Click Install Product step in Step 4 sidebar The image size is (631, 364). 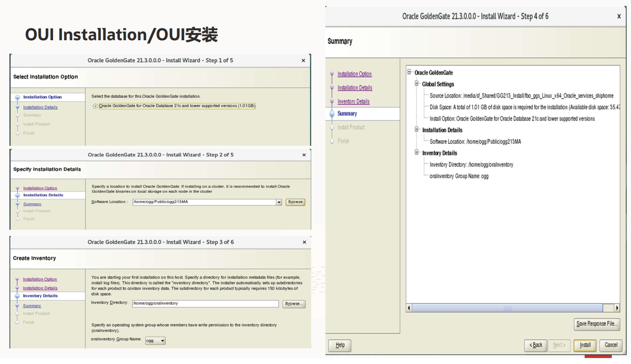pyautogui.click(x=351, y=128)
